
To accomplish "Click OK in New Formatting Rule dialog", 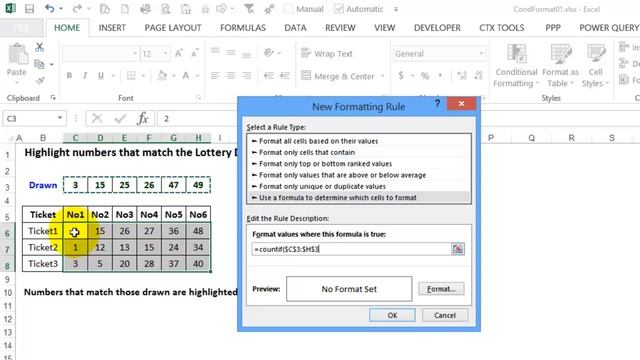I will pyautogui.click(x=392, y=315).
